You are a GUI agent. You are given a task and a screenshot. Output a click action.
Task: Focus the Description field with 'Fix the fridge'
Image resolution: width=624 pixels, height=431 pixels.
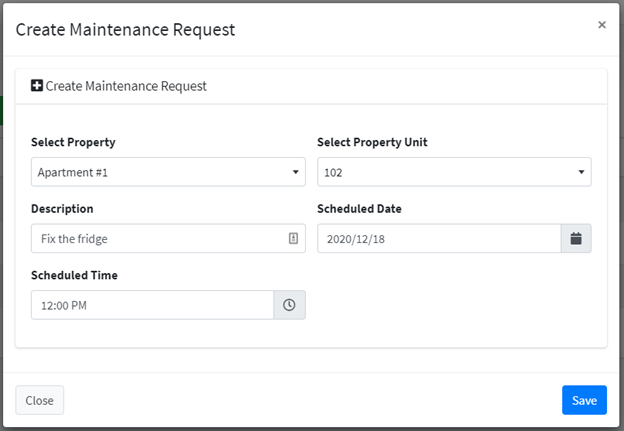pyautogui.click(x=168, y=238)
